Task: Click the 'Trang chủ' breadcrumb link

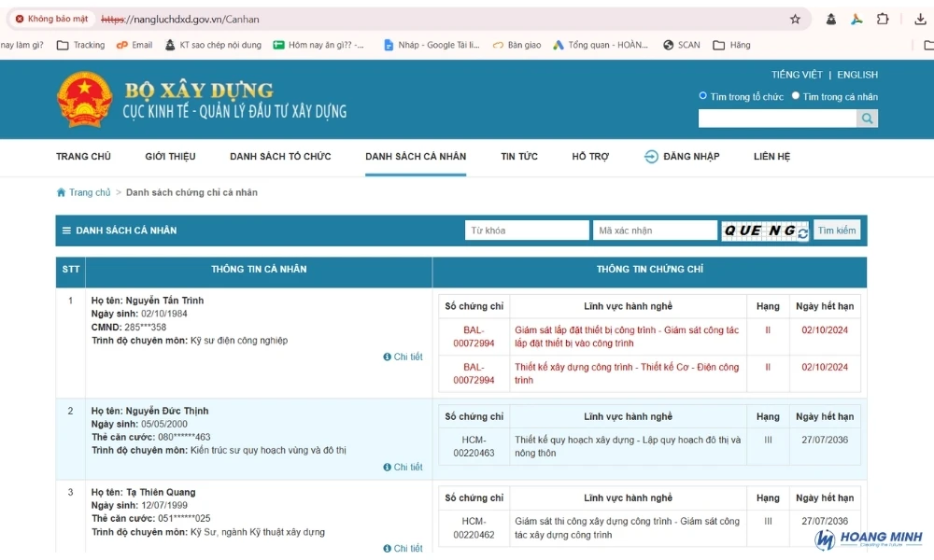Action: tap(90, 192)
